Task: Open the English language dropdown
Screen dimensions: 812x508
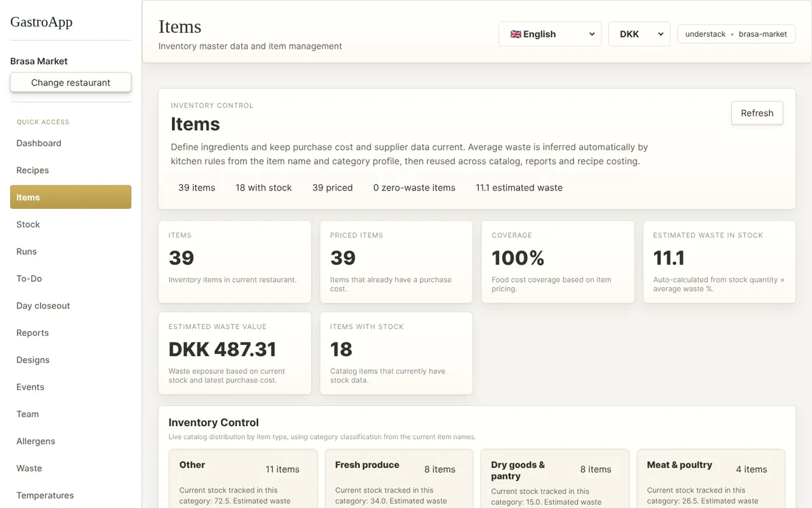Action: tap(549, 34)
